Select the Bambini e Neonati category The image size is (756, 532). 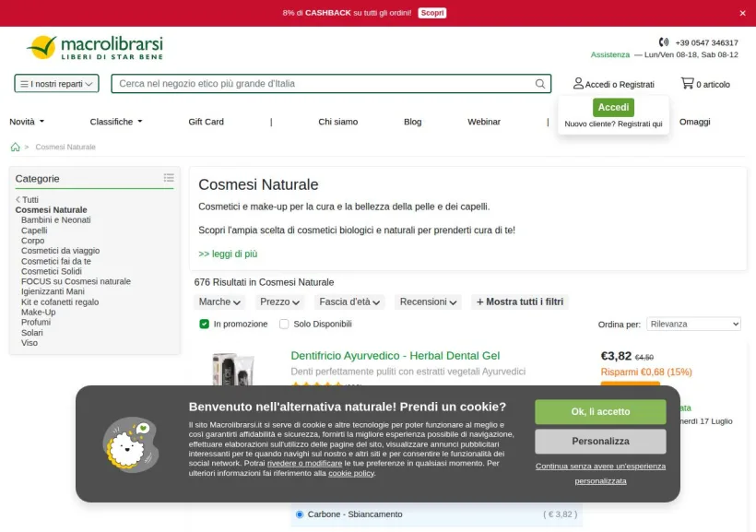tap(56, 220)
